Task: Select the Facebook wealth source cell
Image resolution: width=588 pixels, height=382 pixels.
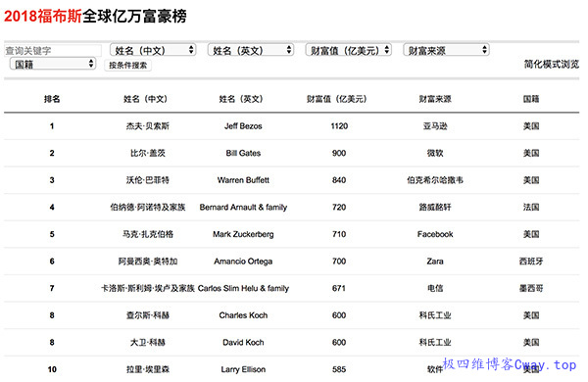Action: click(435, 234)
